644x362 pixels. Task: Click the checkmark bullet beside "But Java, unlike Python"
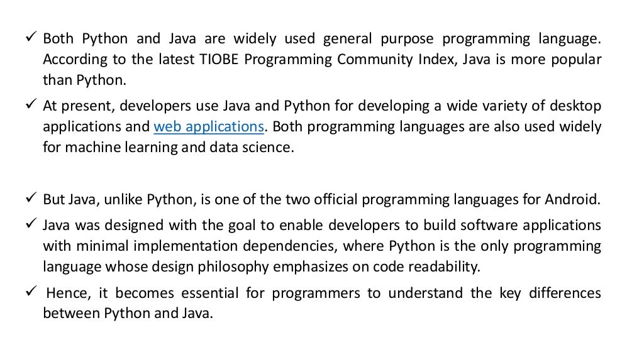(x=31, y=198)
